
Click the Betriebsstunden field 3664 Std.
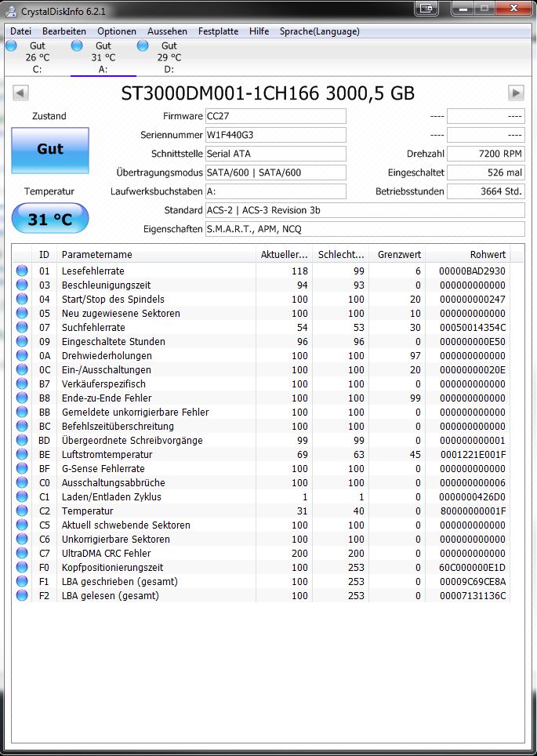486,191
